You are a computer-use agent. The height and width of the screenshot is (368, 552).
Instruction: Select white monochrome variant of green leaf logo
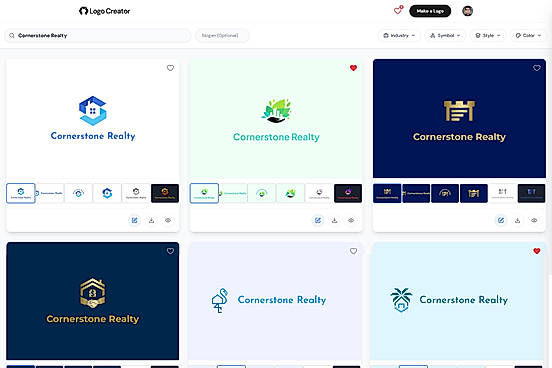click(x=319, y=193)
